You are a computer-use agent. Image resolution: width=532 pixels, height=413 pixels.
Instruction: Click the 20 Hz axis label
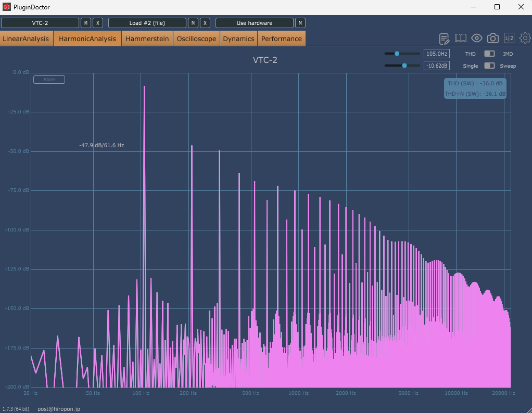(x=31, y=393)
